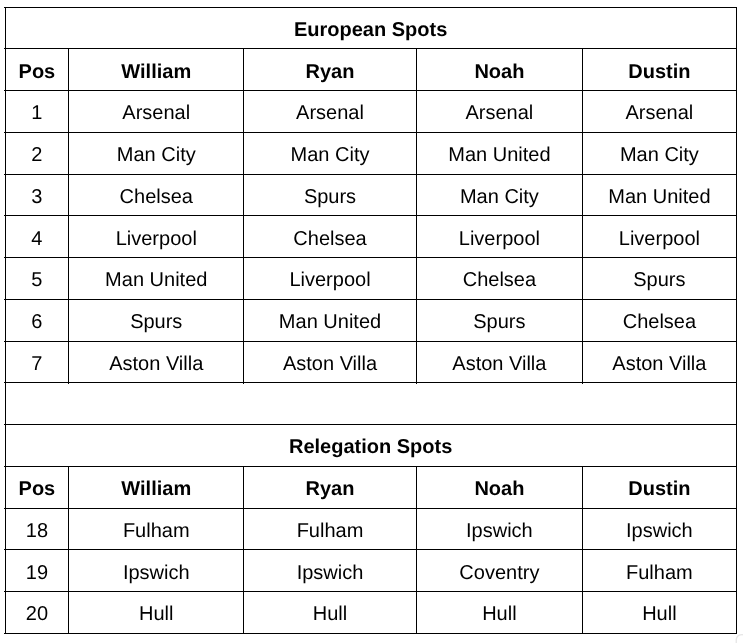Screen dimensions: 743x643
Task: Select the position 18 row number cell
Action: [37, 529]
